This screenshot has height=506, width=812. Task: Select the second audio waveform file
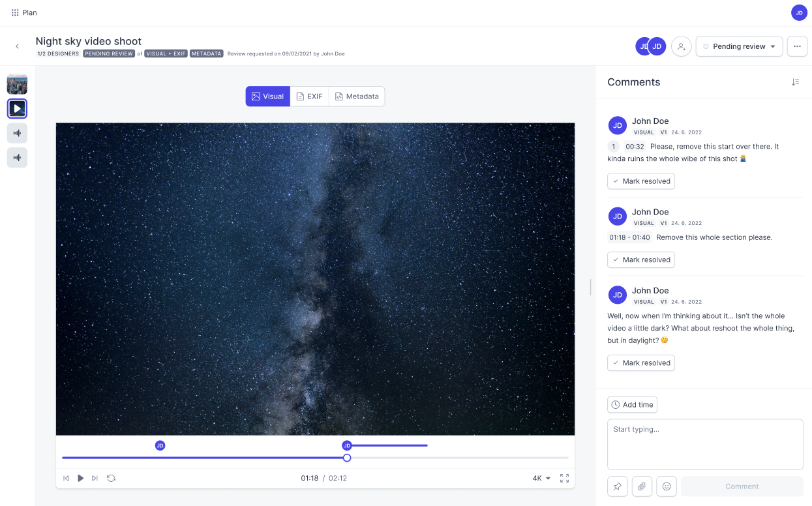(x=17, y=157)
